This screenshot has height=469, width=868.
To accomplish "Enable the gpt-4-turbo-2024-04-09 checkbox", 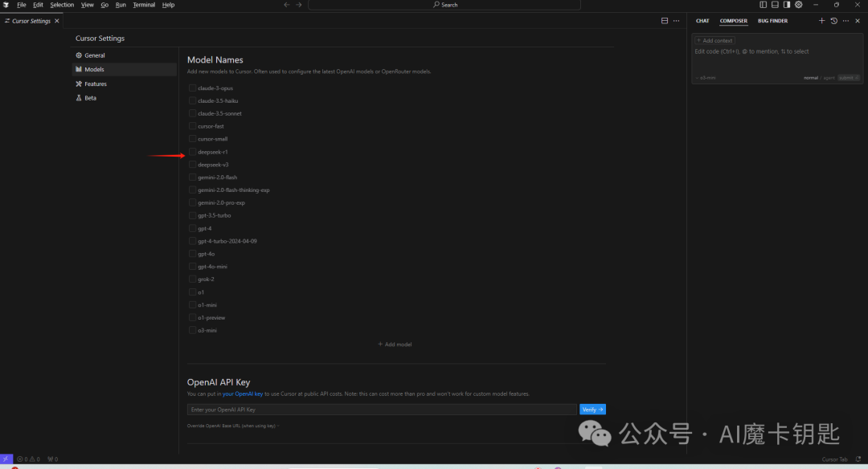I will pyautogui.click(x=192, y=241).
